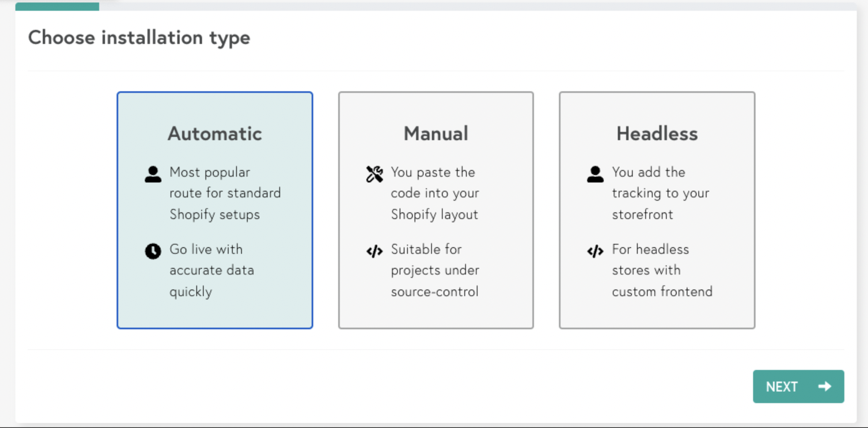The width and height of the screenshot is (868, 428).
Task: Click the wrench tools icon in Manual card
Action: 374,174
